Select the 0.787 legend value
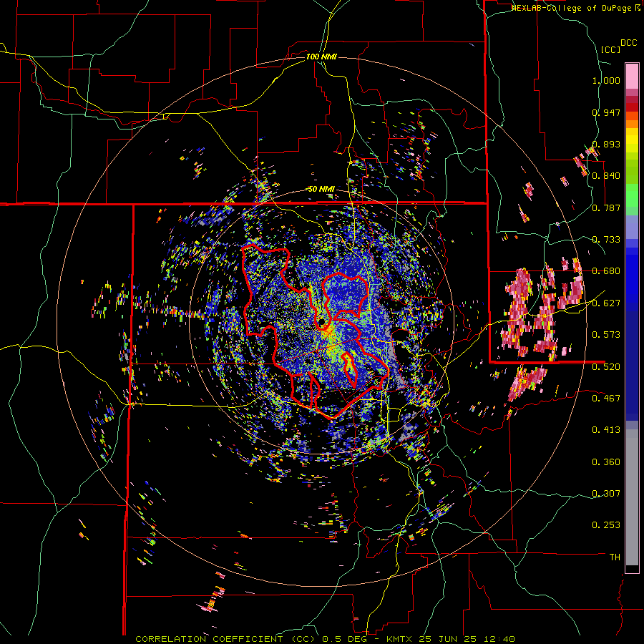Image resolution: width=644 pixels, height=644 pixels. [606, 208]
